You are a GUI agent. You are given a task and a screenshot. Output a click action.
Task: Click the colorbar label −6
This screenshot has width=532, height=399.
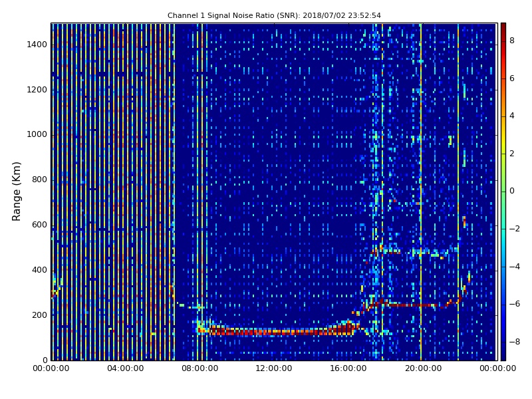point(515,304)
